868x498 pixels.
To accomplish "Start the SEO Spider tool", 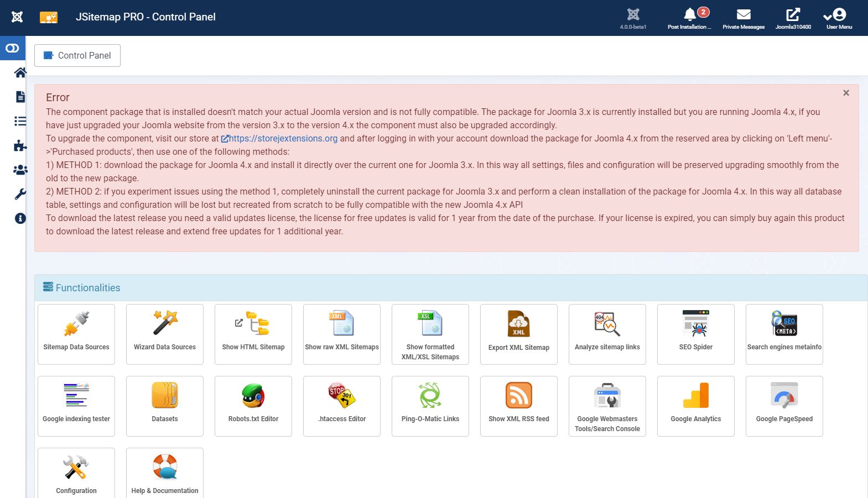I will 696,334.
